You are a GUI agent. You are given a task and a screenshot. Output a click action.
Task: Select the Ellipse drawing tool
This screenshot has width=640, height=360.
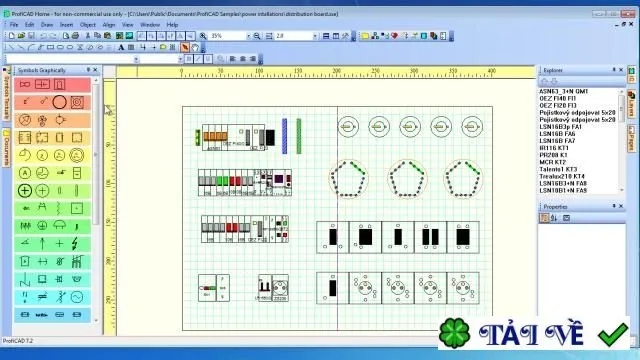(70, 47)
